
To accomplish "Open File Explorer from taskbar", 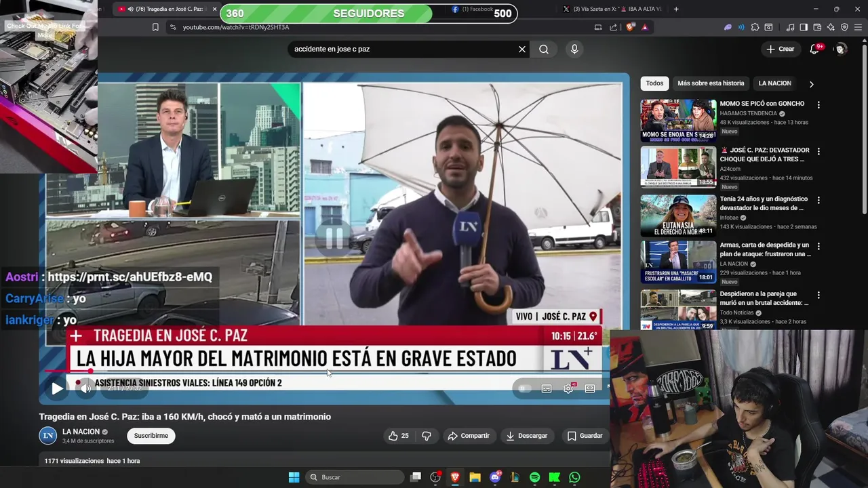I will pos(475,477).
